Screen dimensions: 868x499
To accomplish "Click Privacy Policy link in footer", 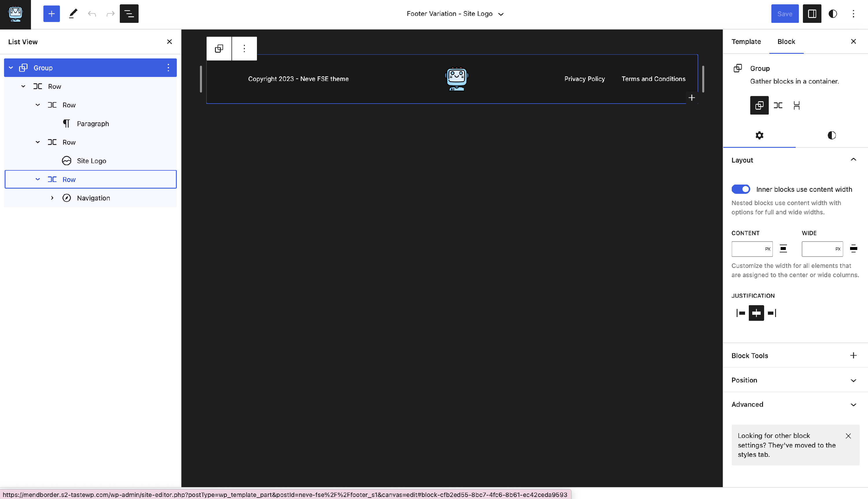I will click(584, 79).
